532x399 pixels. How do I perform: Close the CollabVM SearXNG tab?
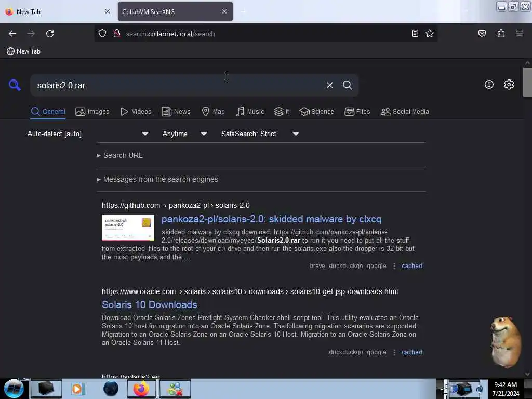tap(224, 11)
